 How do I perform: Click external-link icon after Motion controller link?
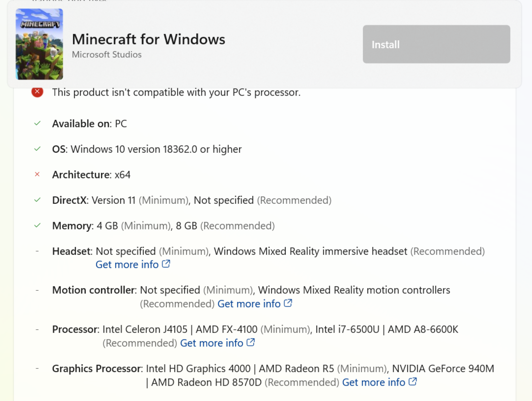(x=288, y=303)
